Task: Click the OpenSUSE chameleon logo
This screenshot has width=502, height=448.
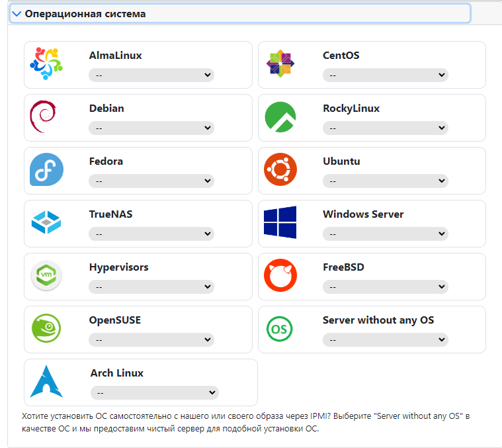Action: 46,328
